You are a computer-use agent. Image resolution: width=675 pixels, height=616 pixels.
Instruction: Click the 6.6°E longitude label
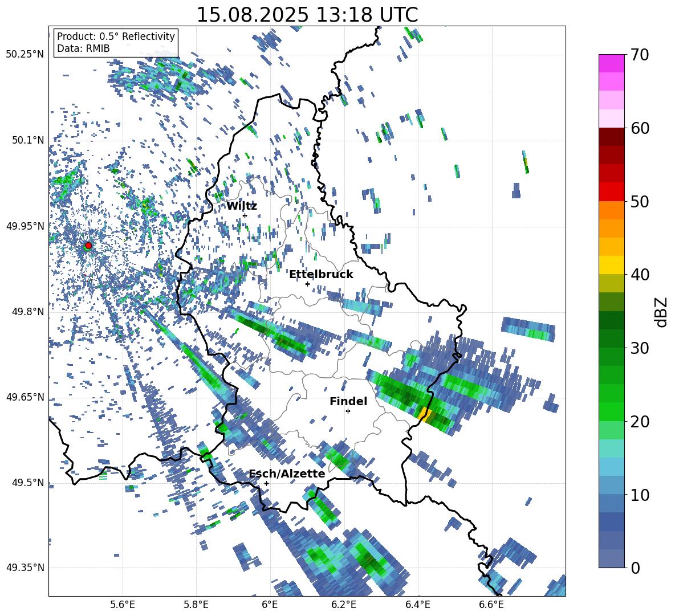491,605
